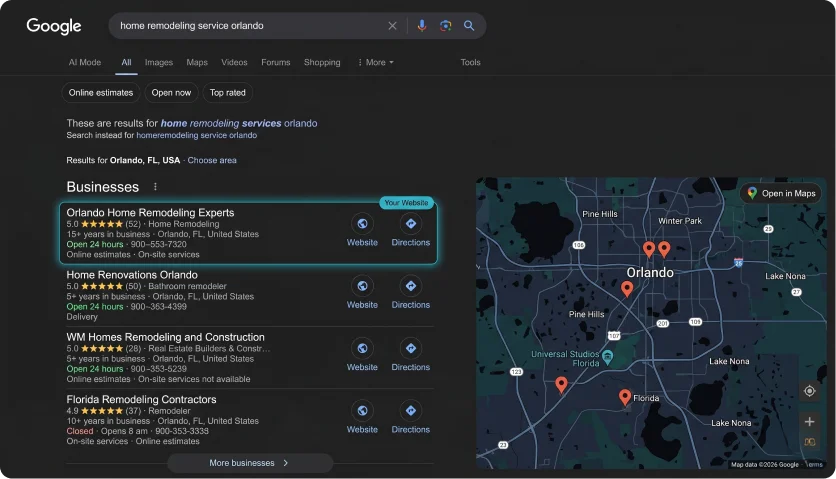Select the map pin just below the Orlando label
Viewport: 836px width, 479px height.
click(627, 289)
